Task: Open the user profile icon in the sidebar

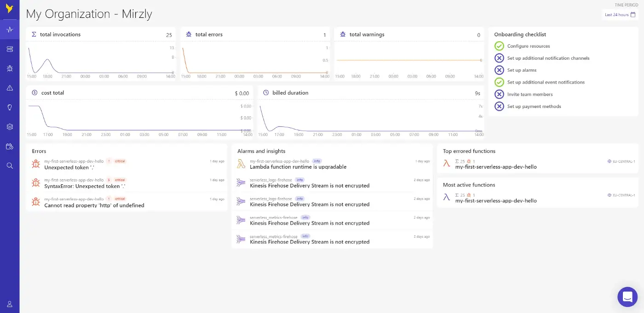Action: coord(10,304)
